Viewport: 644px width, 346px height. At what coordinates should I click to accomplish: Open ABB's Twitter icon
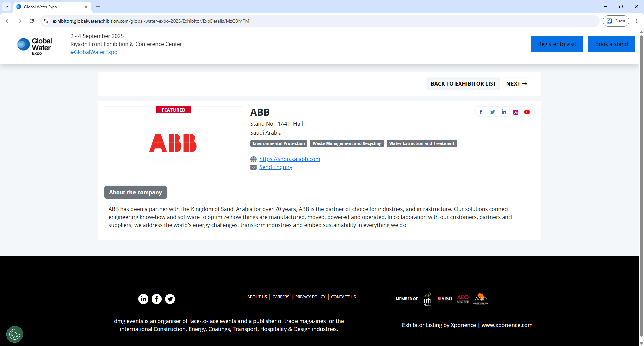coord(492,112)
